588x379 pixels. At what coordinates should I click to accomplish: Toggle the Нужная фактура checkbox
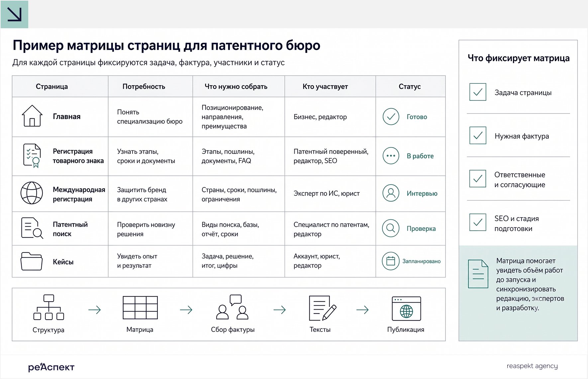point(478,135)
